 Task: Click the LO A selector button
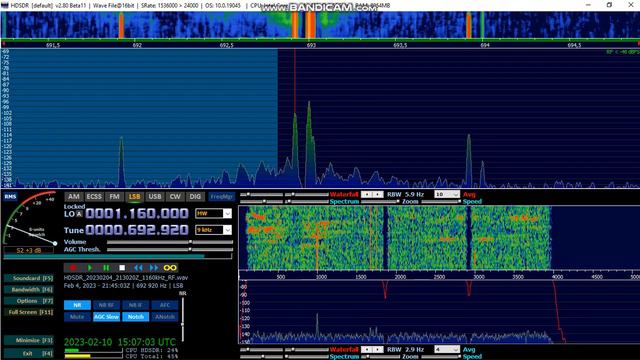[79, 214]
